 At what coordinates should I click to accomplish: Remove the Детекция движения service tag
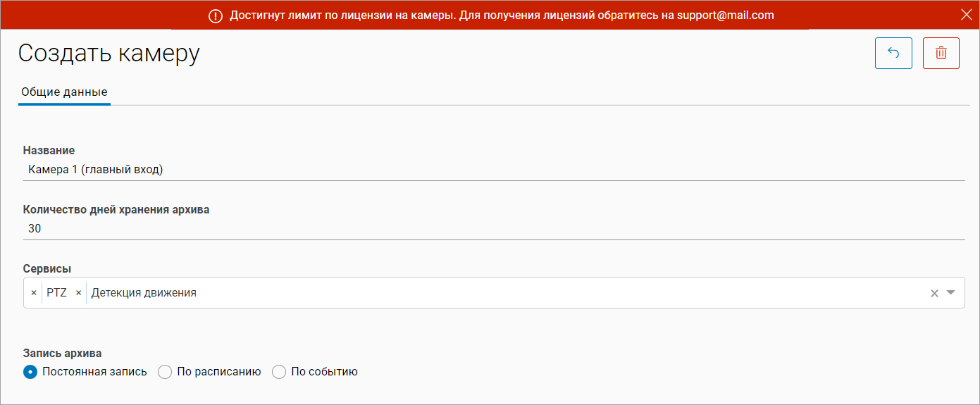pos(78,293)
